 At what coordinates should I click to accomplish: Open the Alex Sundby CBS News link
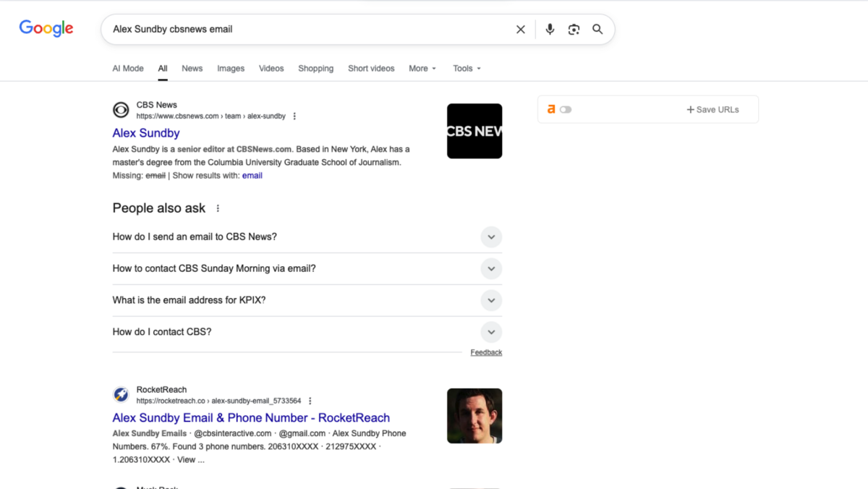click(146, 133)
